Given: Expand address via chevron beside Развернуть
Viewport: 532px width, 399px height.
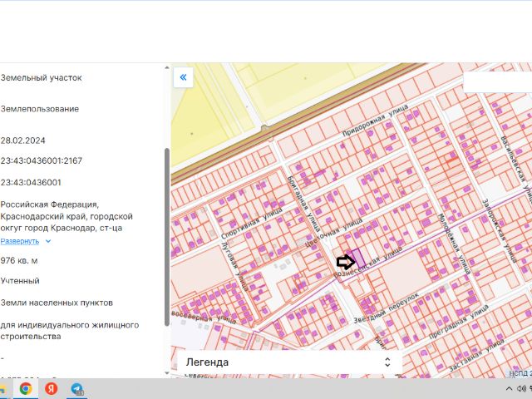Looking at the screenshot, I should [x=48, y=241].
